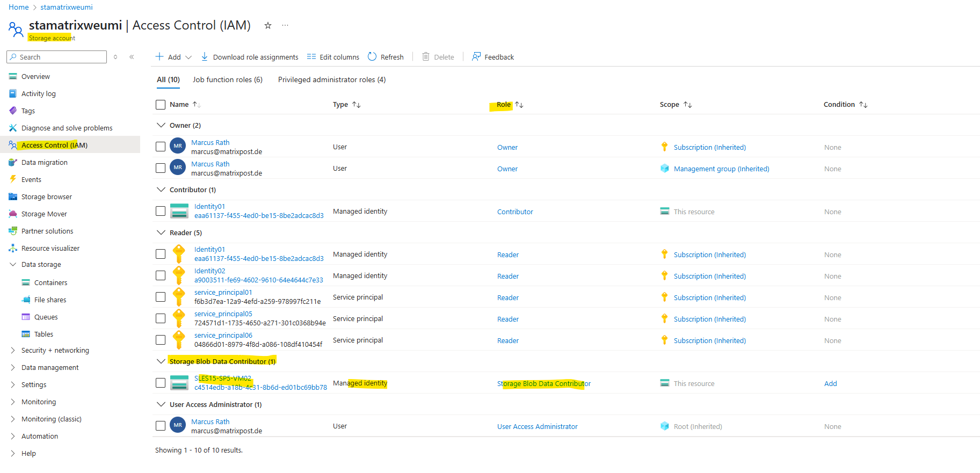The height and width of the screenshot is (473, 980).
Task: Click the Diagnose and solve problems icon
Action: 13,128
